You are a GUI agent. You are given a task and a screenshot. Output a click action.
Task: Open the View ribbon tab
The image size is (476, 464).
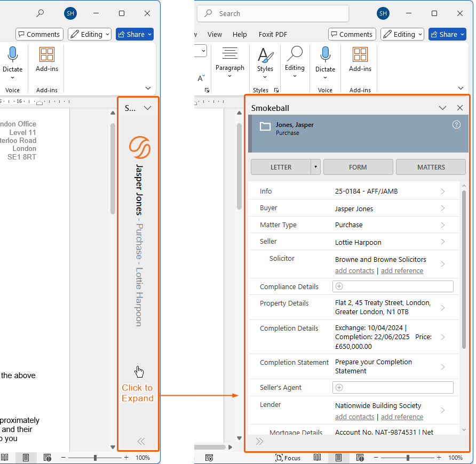[215, 34]
